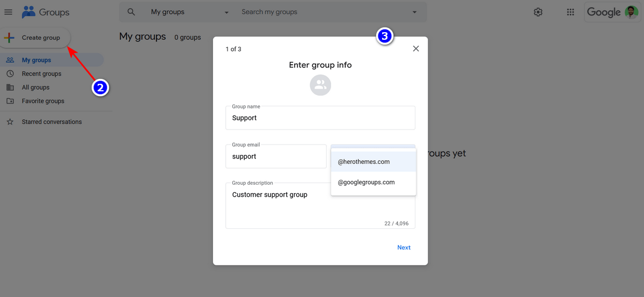Click the Favorite groups folder icon
The image size is (644, 297).
coord(10,101)
